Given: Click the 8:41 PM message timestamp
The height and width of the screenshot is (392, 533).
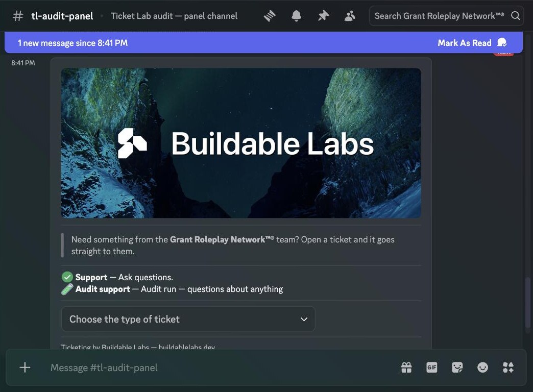Looking at the screenshot, I should click(23, 63).
